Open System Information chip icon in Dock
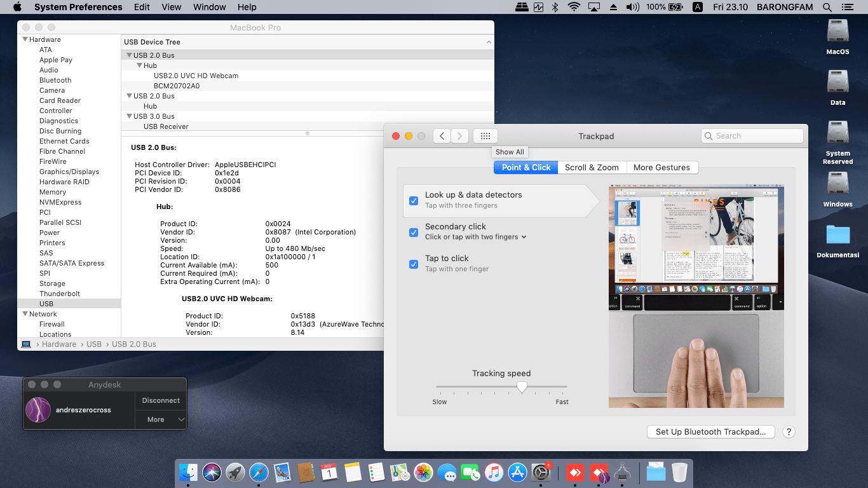 pyautogui.click(x=622, y=472)
